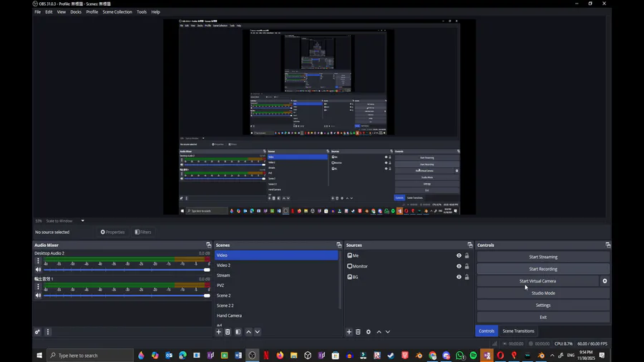Open source Filters button
Image resolution: width=644 pixels, height=362 pixels.
click(x=143, y=232)
